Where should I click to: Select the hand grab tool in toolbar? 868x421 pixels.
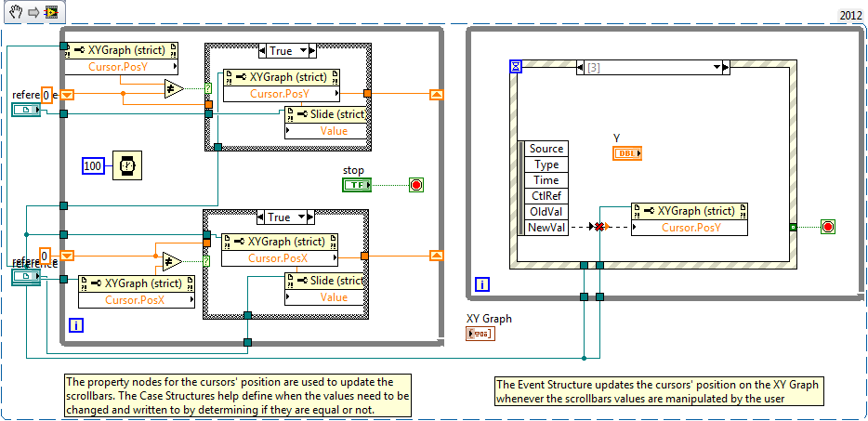point(16,12)
